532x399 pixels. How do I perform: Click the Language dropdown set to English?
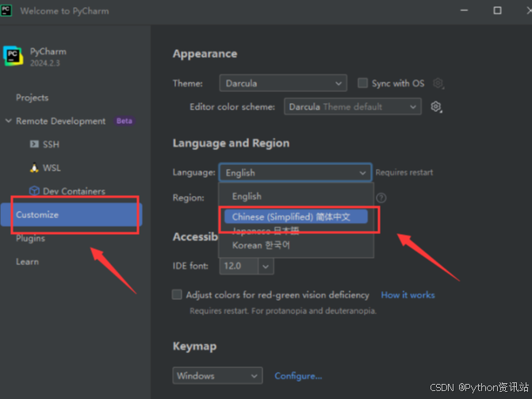pyautogui.click(x=295, y=173)
